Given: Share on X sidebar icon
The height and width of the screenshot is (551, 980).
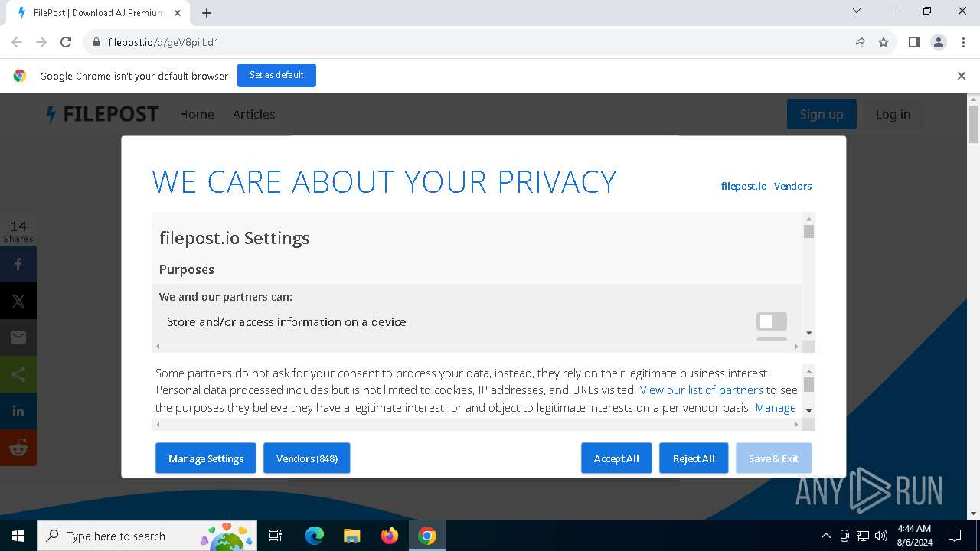Looking at the screenshot, I should point(18,301).
